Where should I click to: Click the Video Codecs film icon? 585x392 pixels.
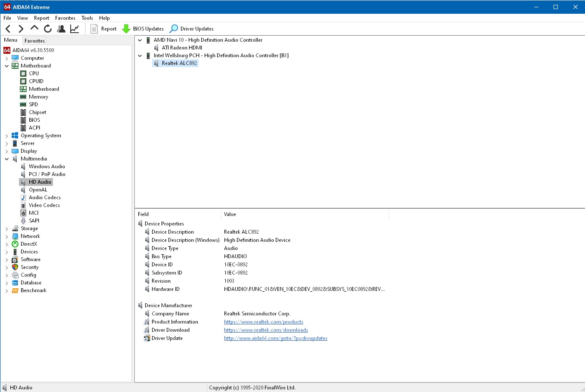(x=23, y=205)
